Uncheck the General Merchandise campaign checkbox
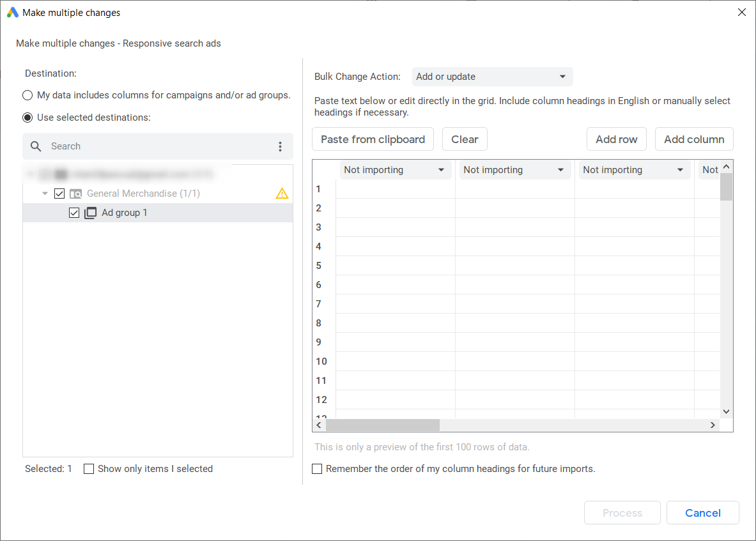 (x=59, y=194)
